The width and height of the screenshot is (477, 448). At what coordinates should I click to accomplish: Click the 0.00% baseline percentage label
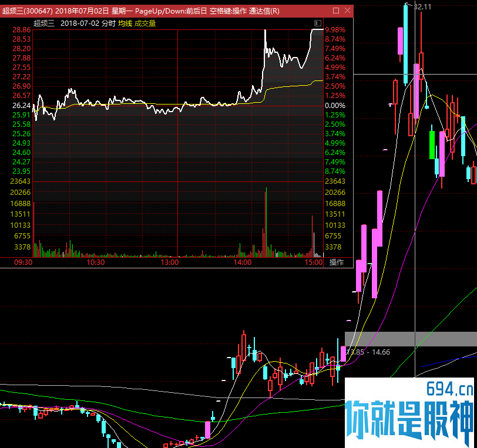pyautogui.click(x=335, y=106)
